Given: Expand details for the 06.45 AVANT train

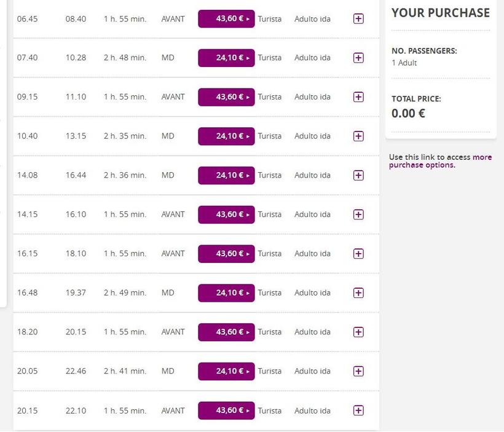Looking at the screenshot, I should tap(358, 18).
